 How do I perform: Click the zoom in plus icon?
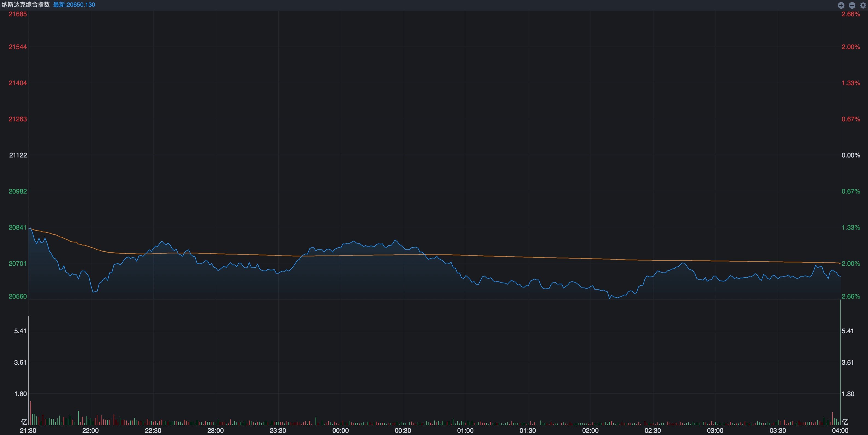pos(841,5)
